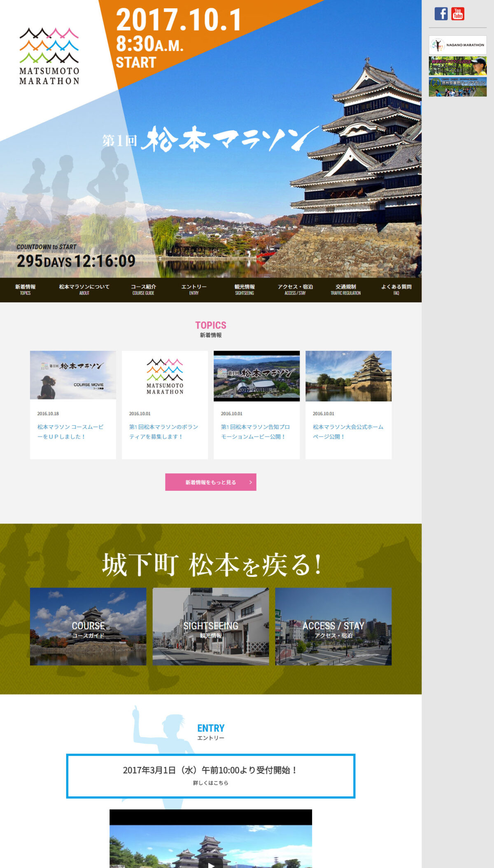The width and height of the screenshot is (494, 868).
Task: Read 大会公式ホームページ公開 article
Action: tap(348, 432)
